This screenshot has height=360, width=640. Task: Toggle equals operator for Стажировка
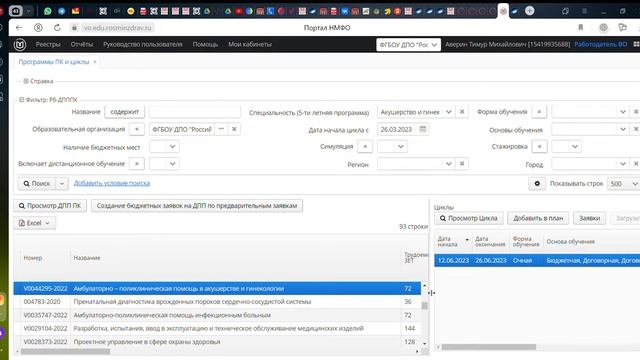pos(540,147)
